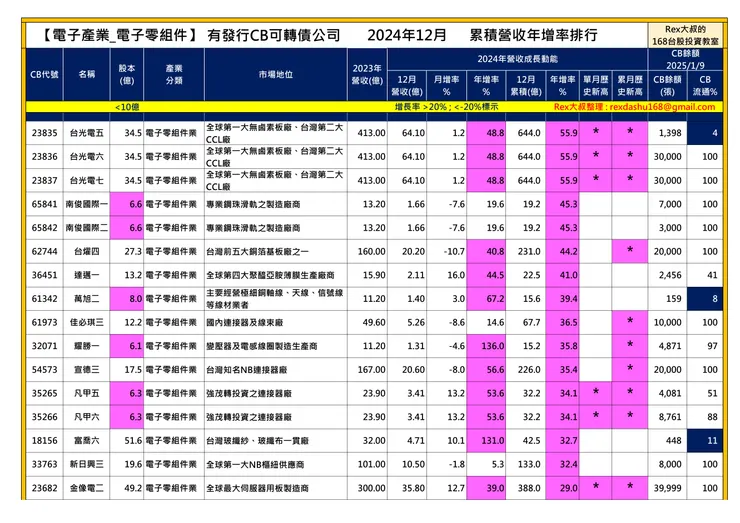
Task: Click the 全球第一大NB樞紐供應商 description
Action: (255, 464)
